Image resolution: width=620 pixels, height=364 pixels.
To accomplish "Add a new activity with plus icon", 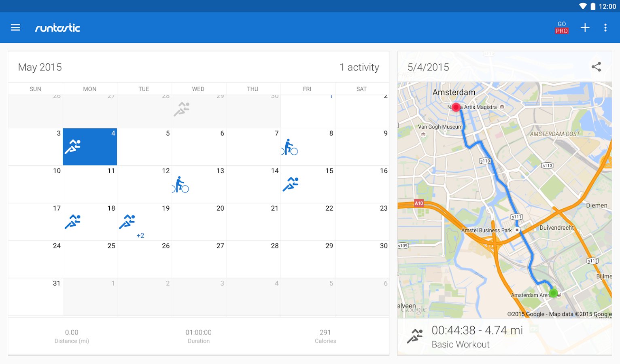I will (x=585, y=28).
